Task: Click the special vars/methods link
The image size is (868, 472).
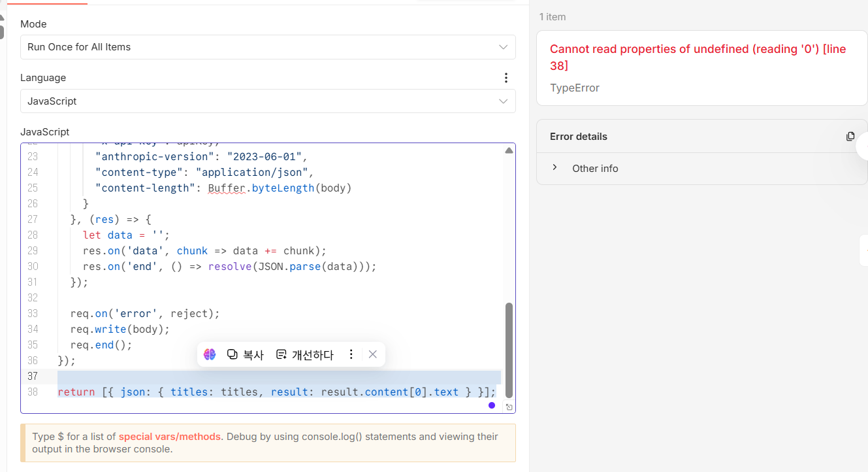Action: tap(170, 437)
